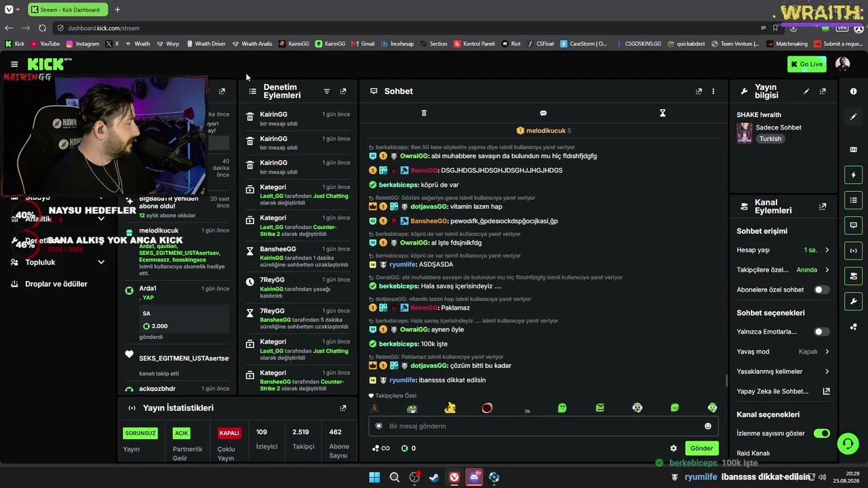This screenshot has height=488, width=868.
Task: Select the broadcast signal icon in right rail
Action: [x=853, y=251]
